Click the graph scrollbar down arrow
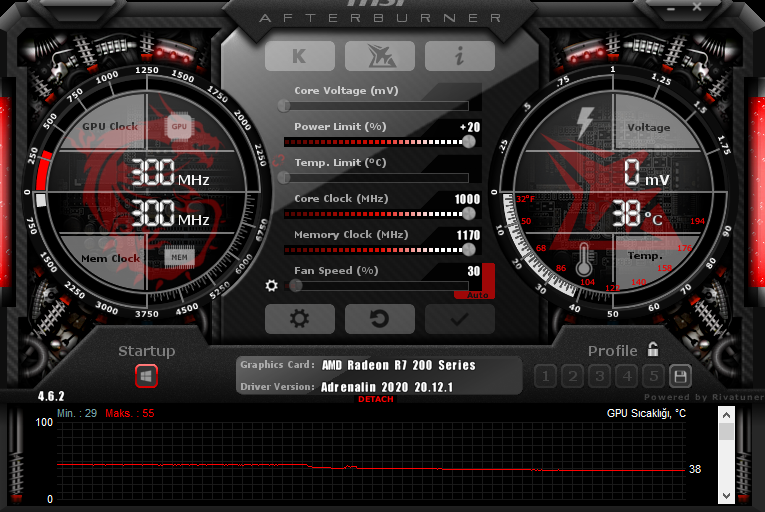 click(x=726, y=495)
